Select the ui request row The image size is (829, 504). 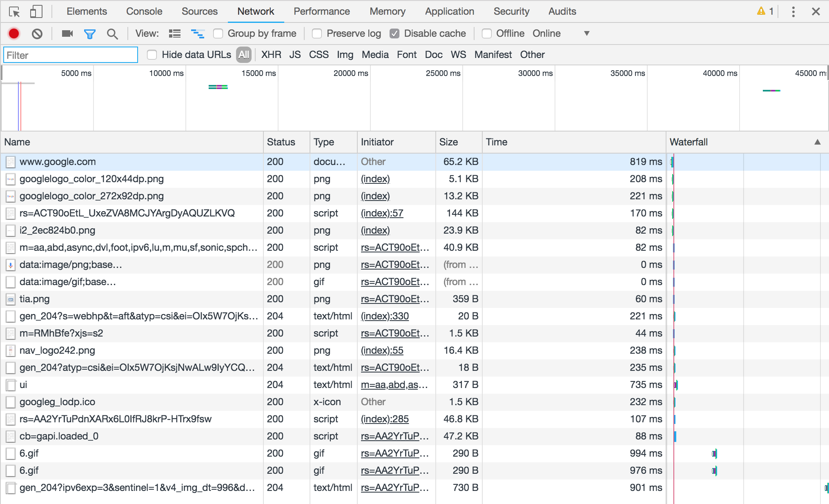click(414, 385)
